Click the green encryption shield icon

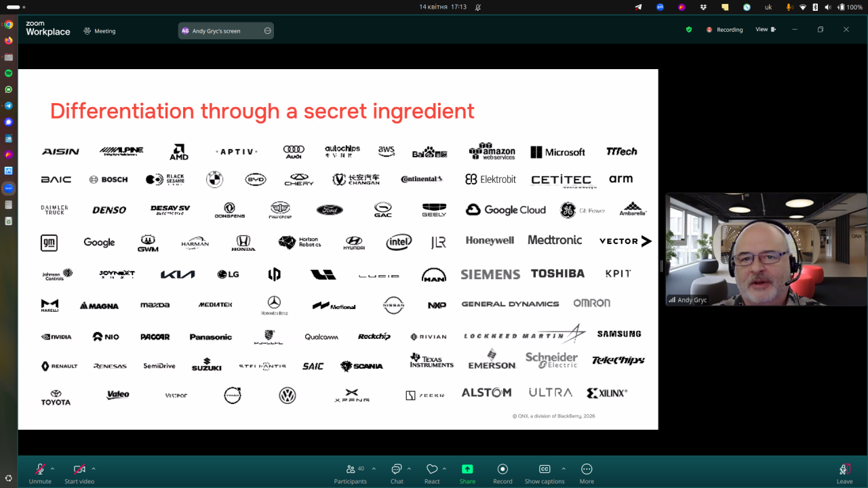coord(689,30)
